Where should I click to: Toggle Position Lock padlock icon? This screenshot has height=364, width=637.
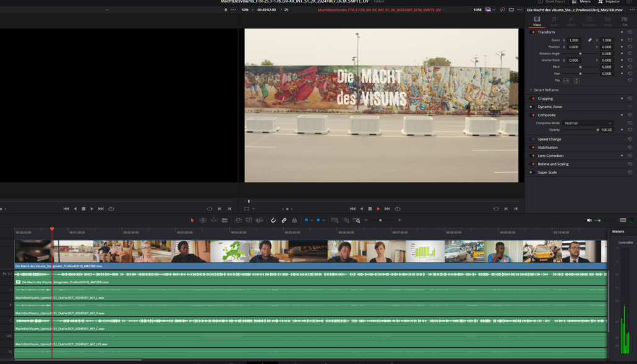[x=294, y=221]
